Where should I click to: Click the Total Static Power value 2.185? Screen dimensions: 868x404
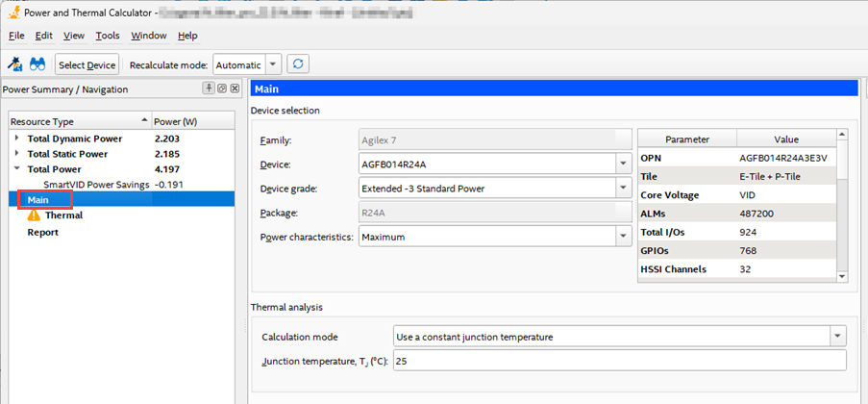(166, 154)
